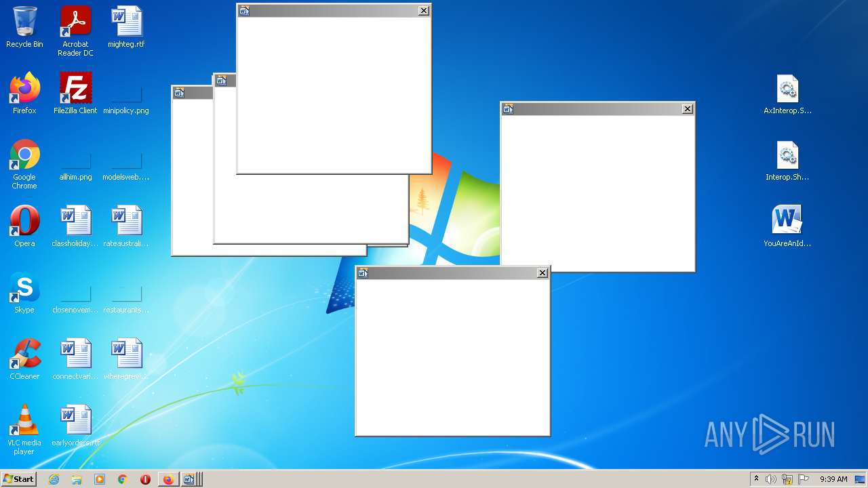The width and height of the screenshot is (868, 488).
Task: Open Windows Explorer from the taskbar
Action: 77,479
